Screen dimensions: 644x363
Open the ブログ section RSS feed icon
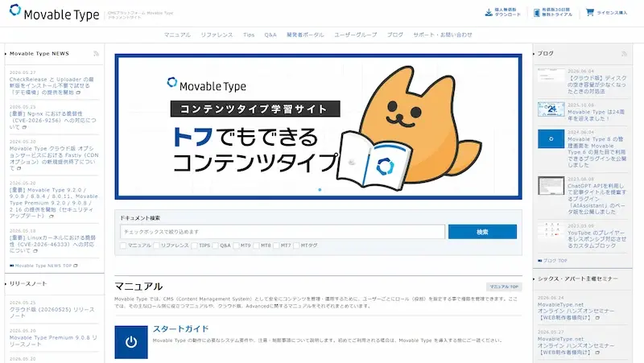point(625,53)
